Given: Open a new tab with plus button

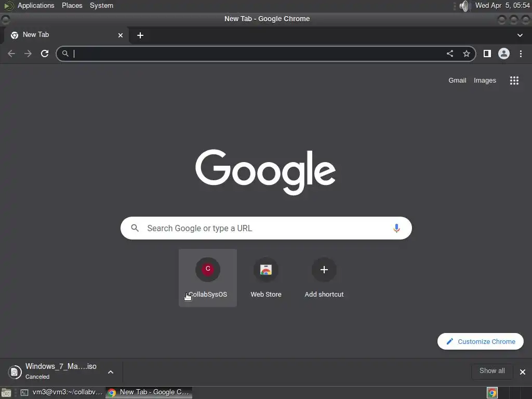Looking at the screenshot, I should pyautogui.click(x=140, y=35).
